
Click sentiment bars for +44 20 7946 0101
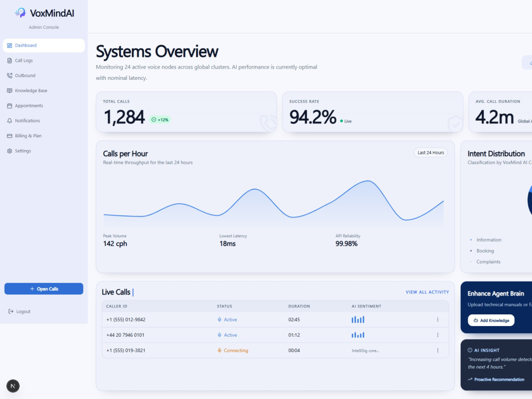point(358,335)
